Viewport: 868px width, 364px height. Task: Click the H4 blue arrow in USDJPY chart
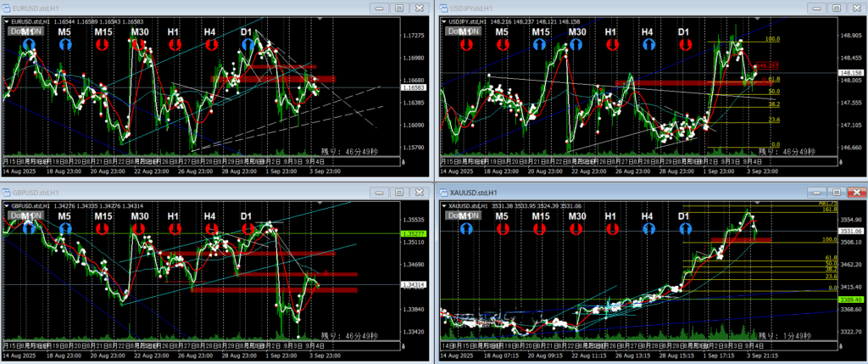(648, 44)
